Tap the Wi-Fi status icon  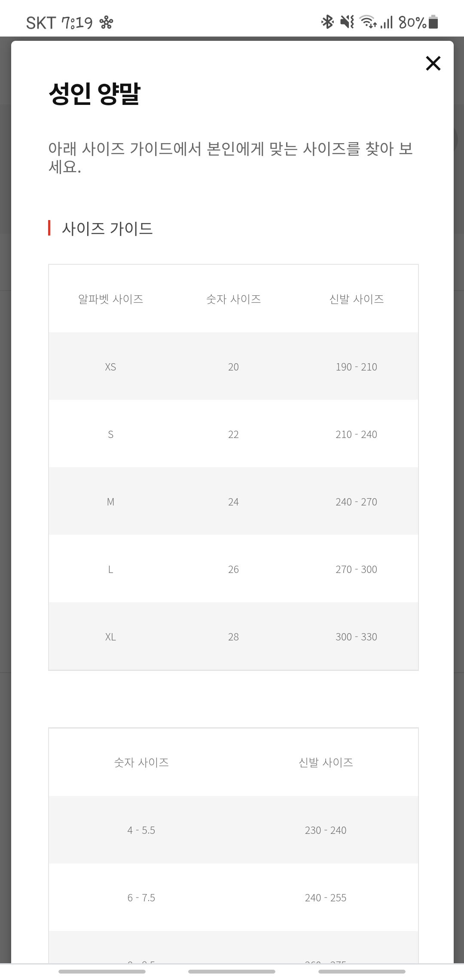pos(368,21)
